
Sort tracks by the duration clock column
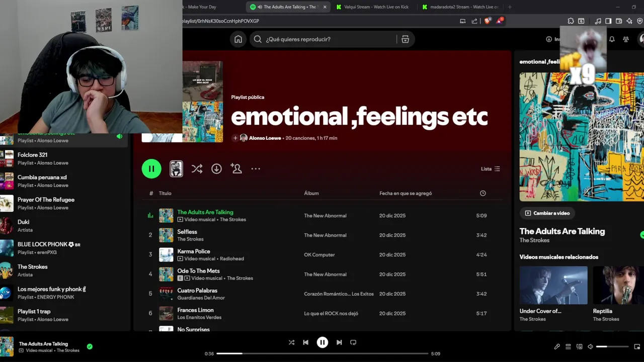(x=482, y=193)
